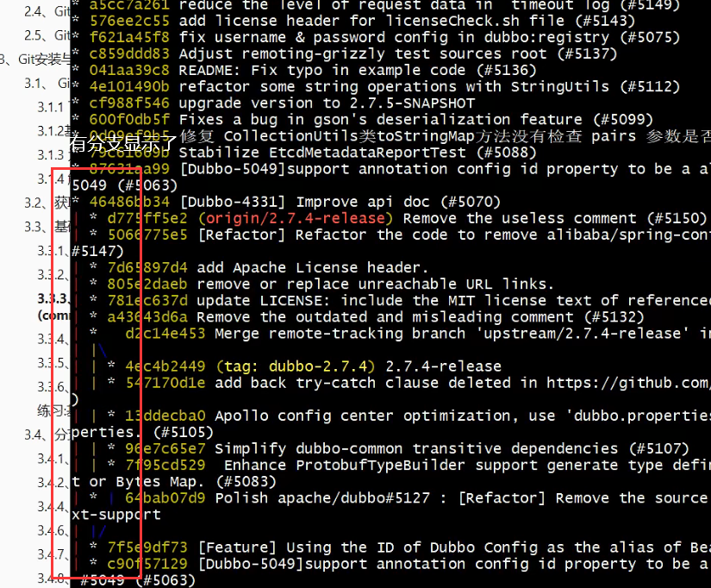Click PR number (#5150)
This screenshot has height=588, width=711.
677,219
